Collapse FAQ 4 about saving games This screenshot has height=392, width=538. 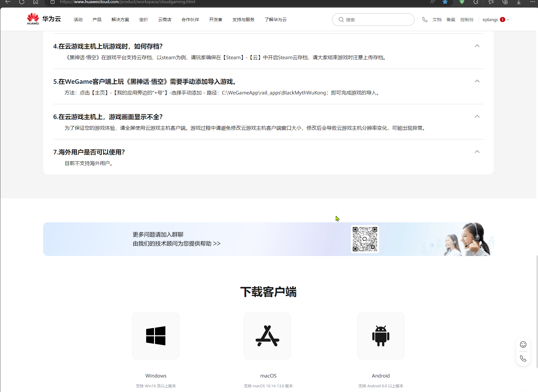coord(477,46)
